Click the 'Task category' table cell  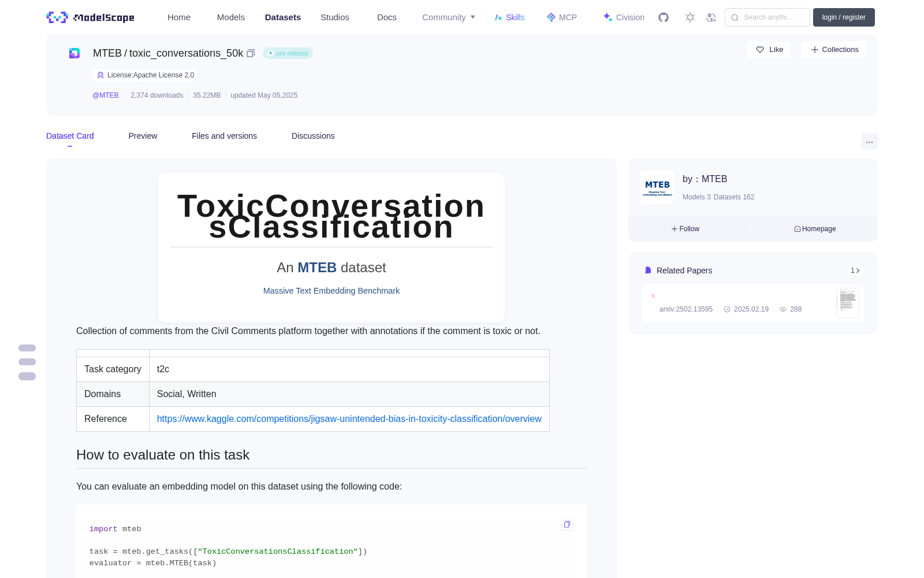pos(113,369)
